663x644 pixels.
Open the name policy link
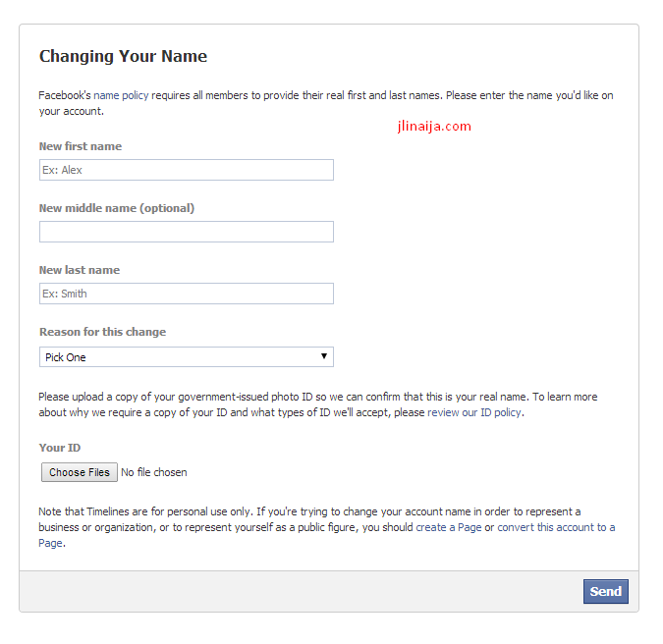[121, 95]
